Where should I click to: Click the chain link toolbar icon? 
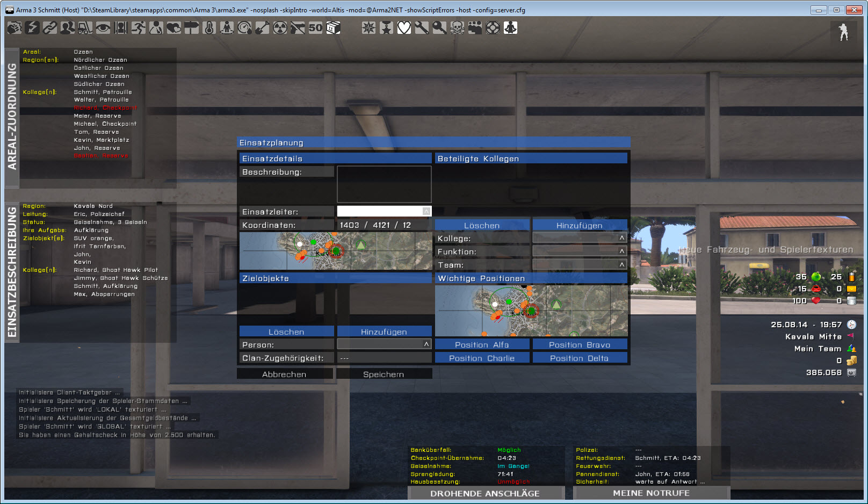click(x=50, y=28)
